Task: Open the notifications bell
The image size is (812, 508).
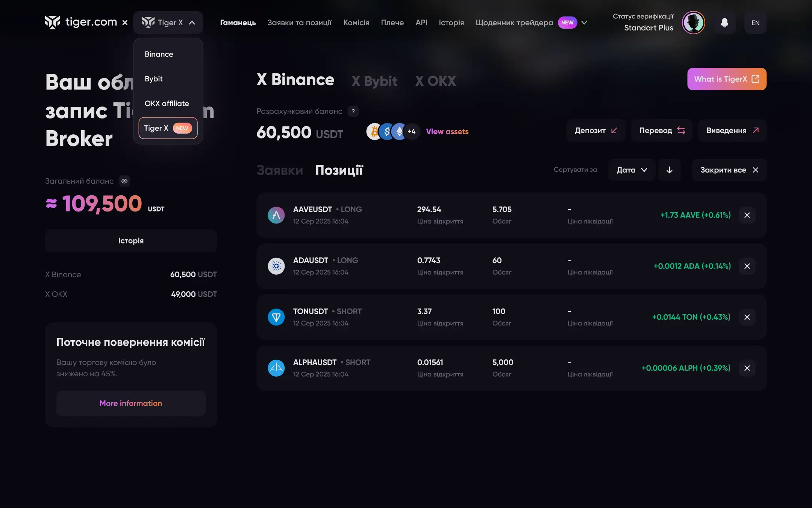Action: pos(724,23)
